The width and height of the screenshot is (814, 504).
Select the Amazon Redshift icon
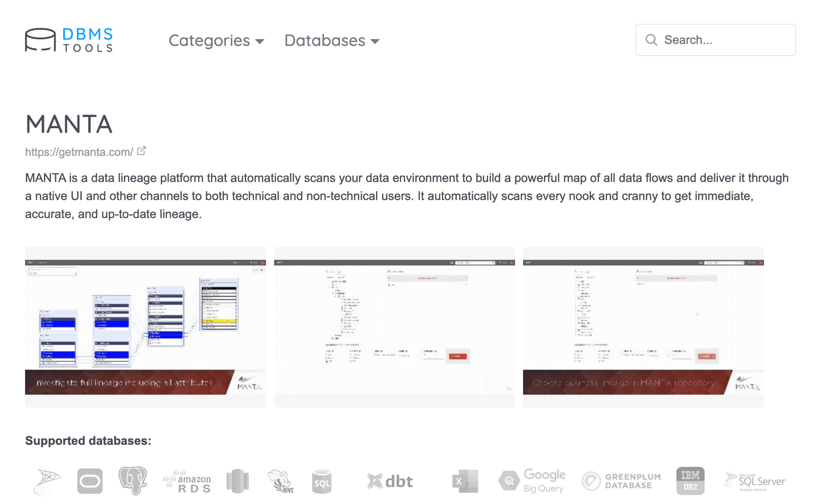[x=238, y=481]
